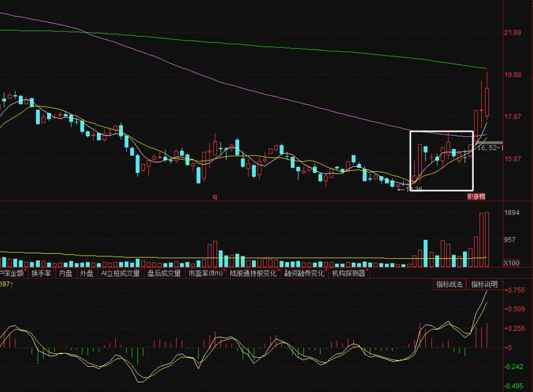Select the tallest red volume bar
The height and width of the screenshot is (392, 533).
coord(487,239)
